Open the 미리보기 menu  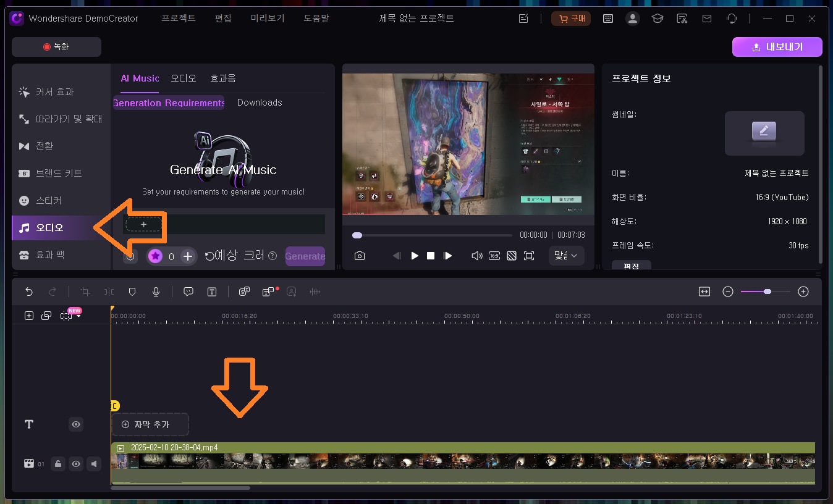(x=268, y=19)
